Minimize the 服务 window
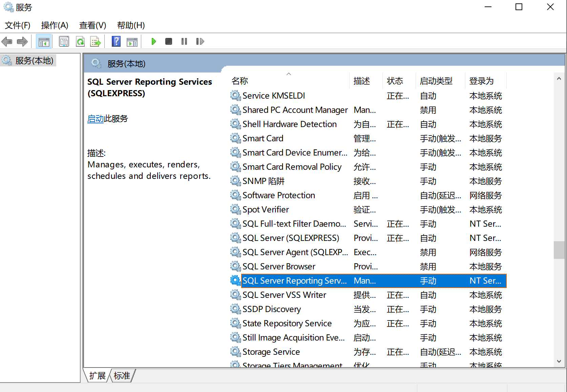Screen dimensions: 567x392 [x=488, y=7]
